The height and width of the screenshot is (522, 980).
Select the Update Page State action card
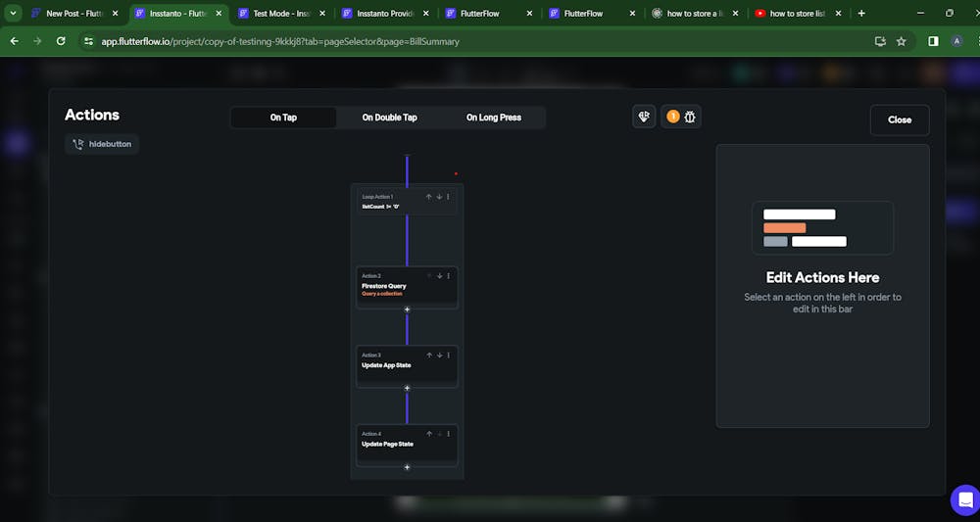pos(407,446)
